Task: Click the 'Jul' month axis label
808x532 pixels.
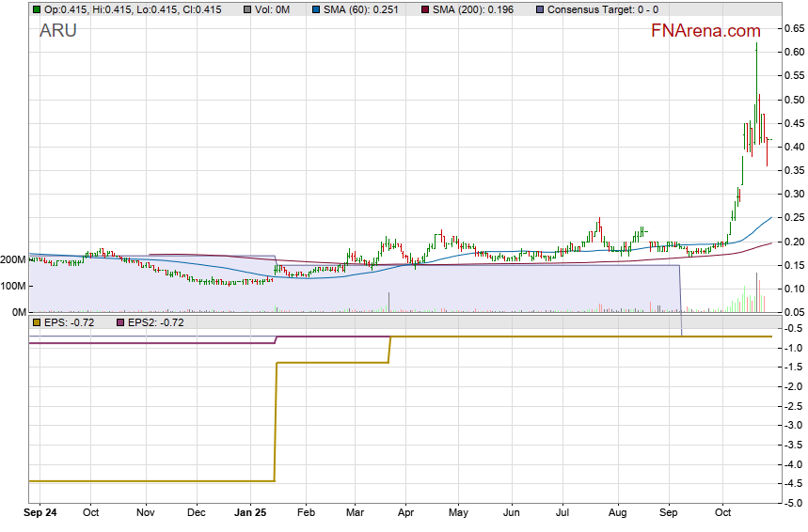Action: click(563, 513)
